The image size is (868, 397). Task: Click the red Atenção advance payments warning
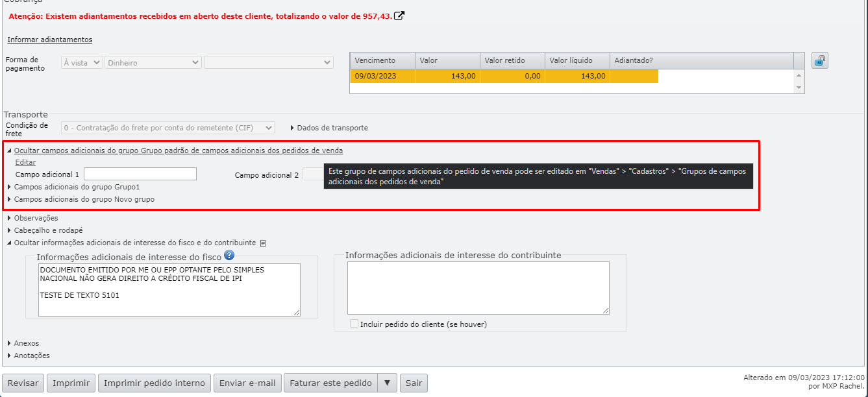201,16
